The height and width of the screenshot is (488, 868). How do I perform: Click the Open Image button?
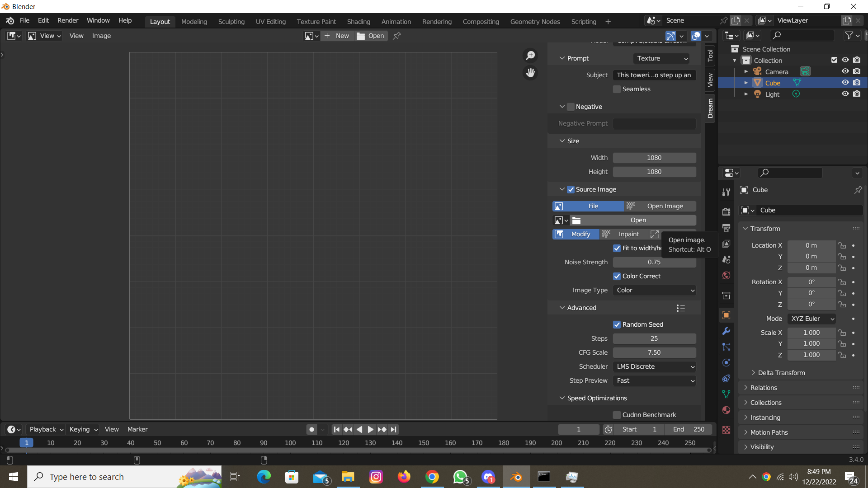660,206
